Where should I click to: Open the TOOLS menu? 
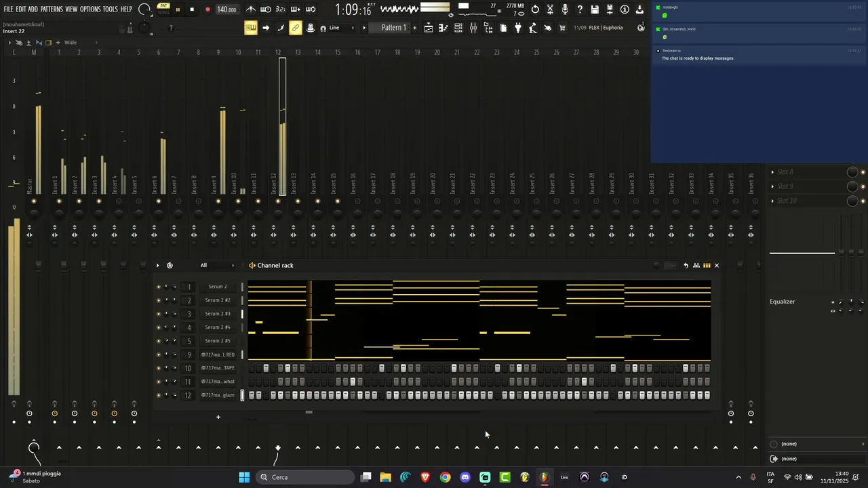110,9
